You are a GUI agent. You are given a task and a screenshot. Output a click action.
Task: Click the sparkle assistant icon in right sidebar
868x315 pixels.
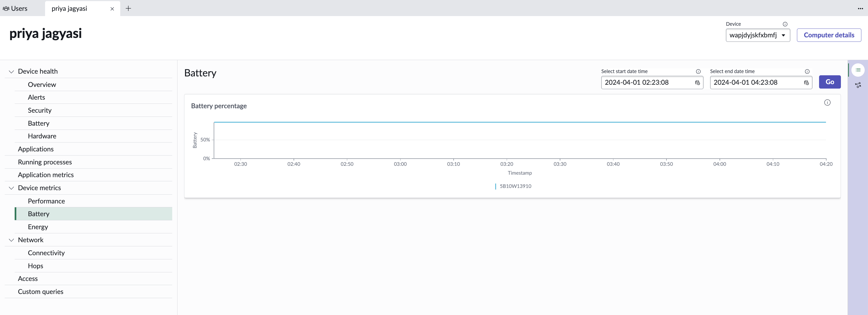pos(858,85)
